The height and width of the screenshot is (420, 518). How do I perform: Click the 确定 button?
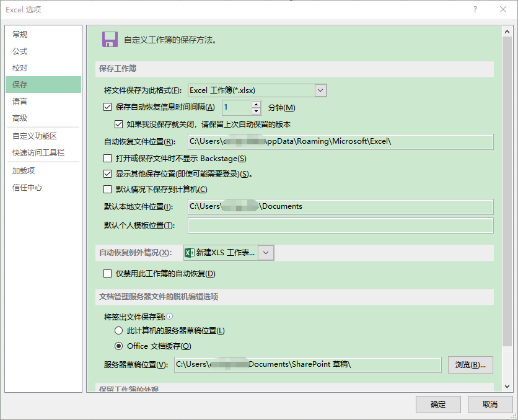tap(438, 405)
